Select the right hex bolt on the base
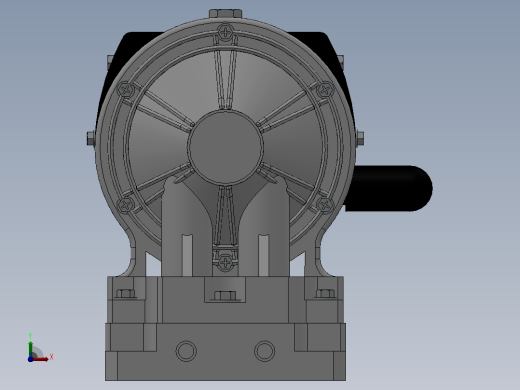This screenshot has height=390, width=520. (325, 294)
